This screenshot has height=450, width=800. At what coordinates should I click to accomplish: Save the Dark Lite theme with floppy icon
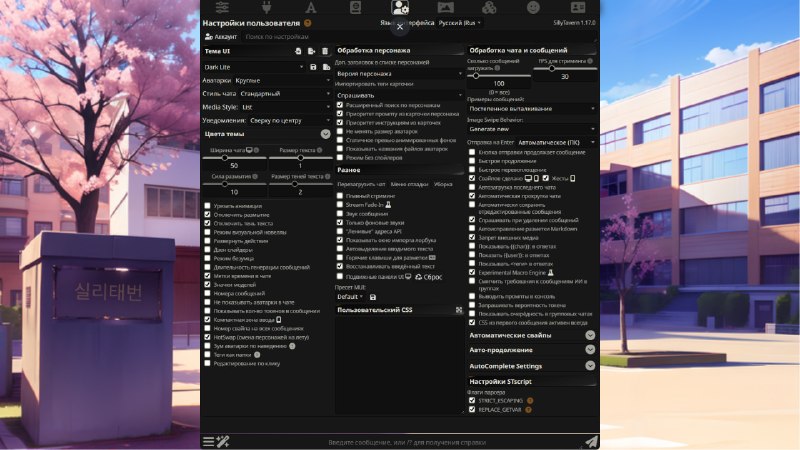coord(313,67)
